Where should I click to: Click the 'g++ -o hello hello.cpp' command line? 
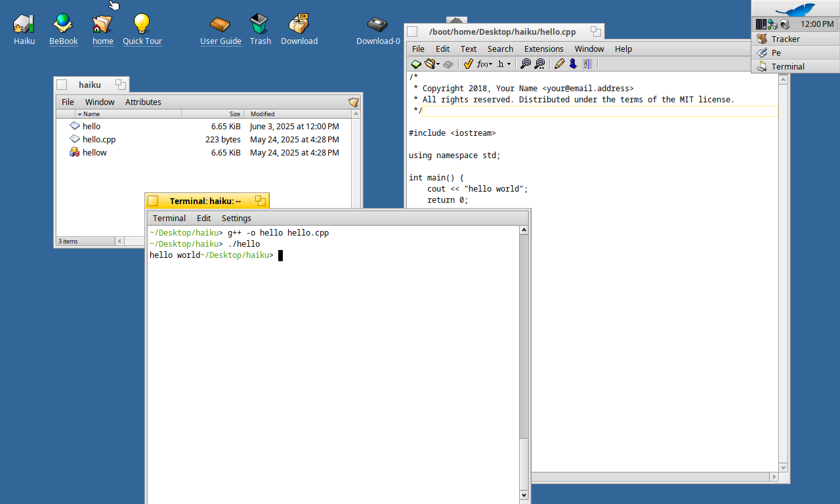(278, 233)
